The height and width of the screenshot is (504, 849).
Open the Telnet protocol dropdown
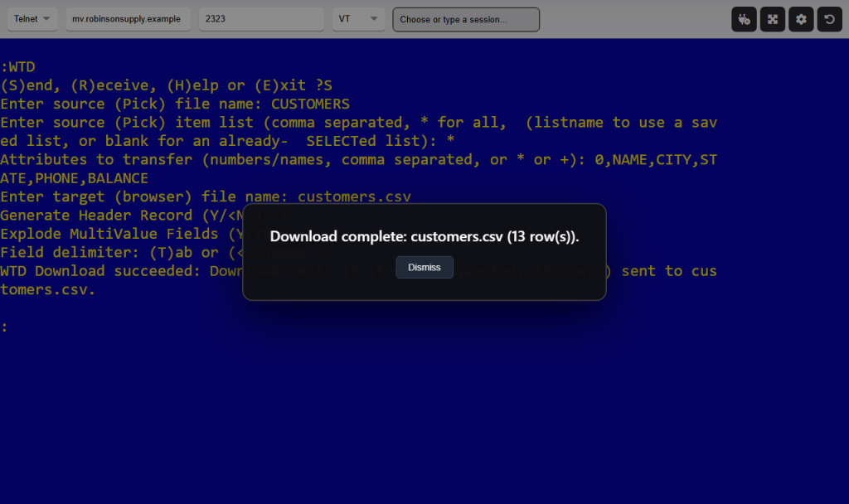32,19
